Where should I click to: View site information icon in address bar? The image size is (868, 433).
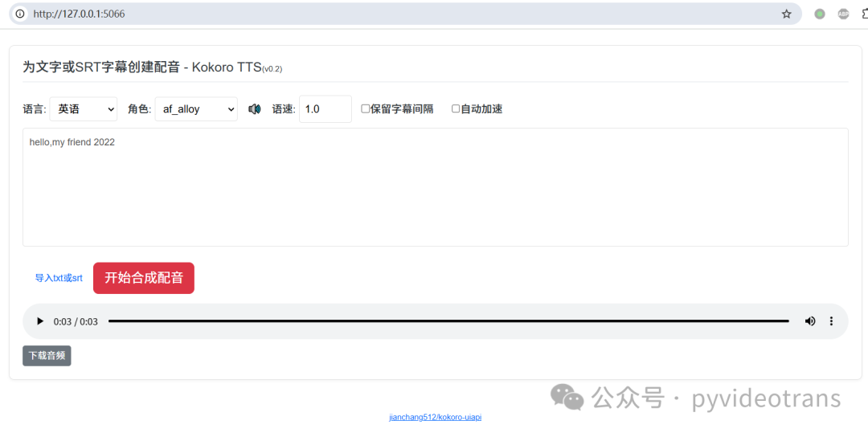tap(20, 14)
